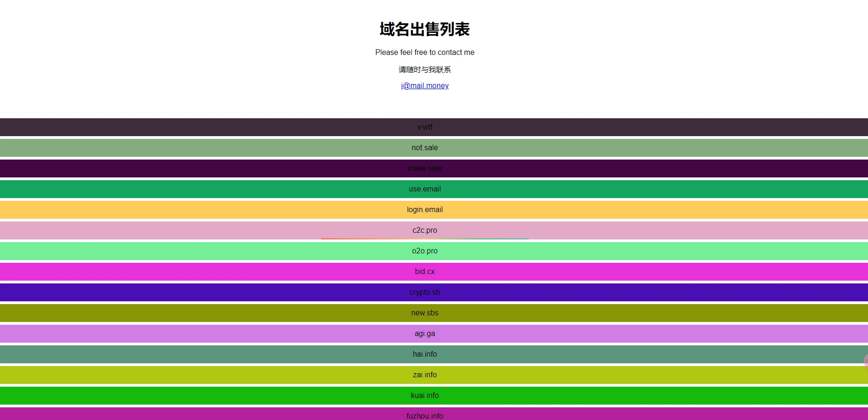Click the 'Please feel free to contact me' text
The height and width of the screenshot is (420, 868).
coord(425,53)
